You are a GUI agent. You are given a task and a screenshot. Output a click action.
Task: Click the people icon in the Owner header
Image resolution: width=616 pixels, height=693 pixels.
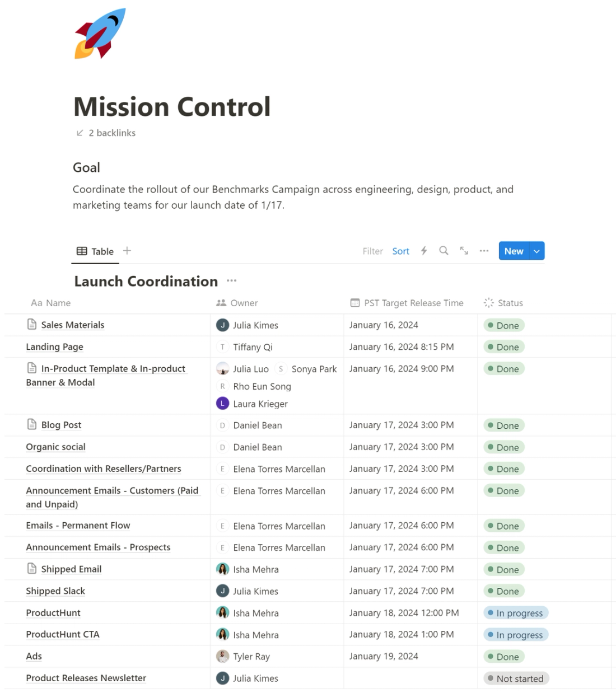tap(220, 302)
